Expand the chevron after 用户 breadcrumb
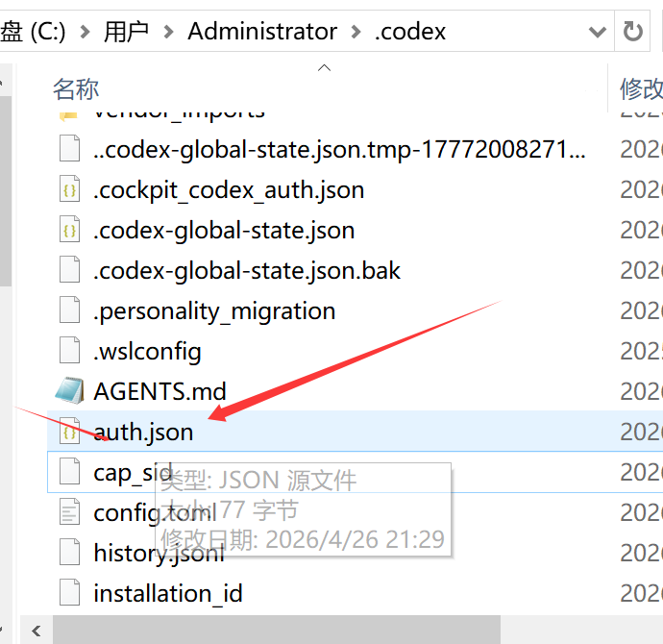Viewport: 663px width, 644px height. 168,32
